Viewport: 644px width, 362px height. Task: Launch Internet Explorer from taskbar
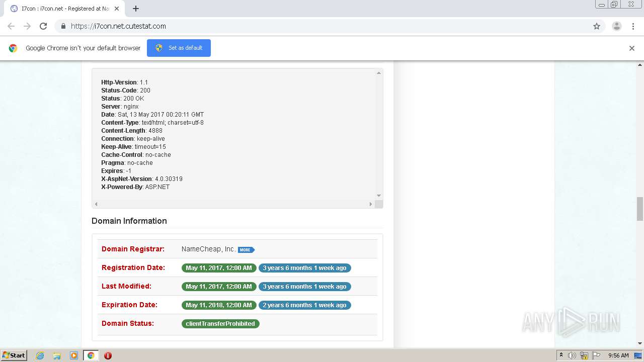click(40, 355)
